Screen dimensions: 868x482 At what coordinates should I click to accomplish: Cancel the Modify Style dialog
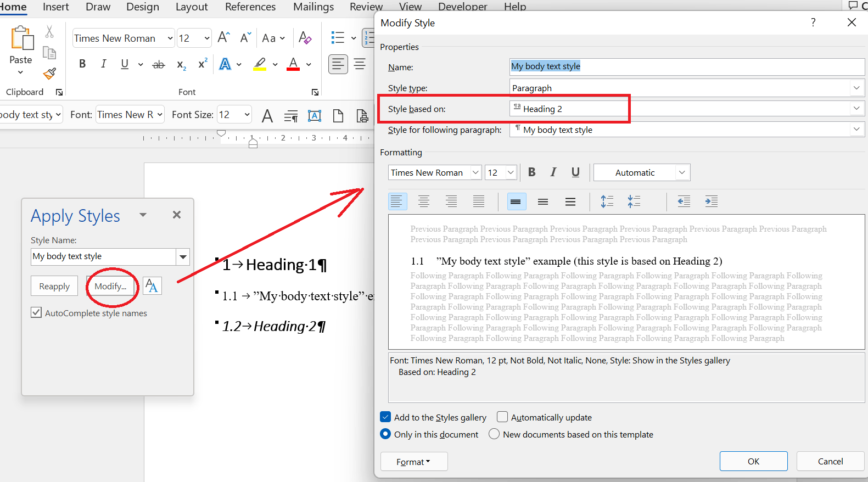830,461
